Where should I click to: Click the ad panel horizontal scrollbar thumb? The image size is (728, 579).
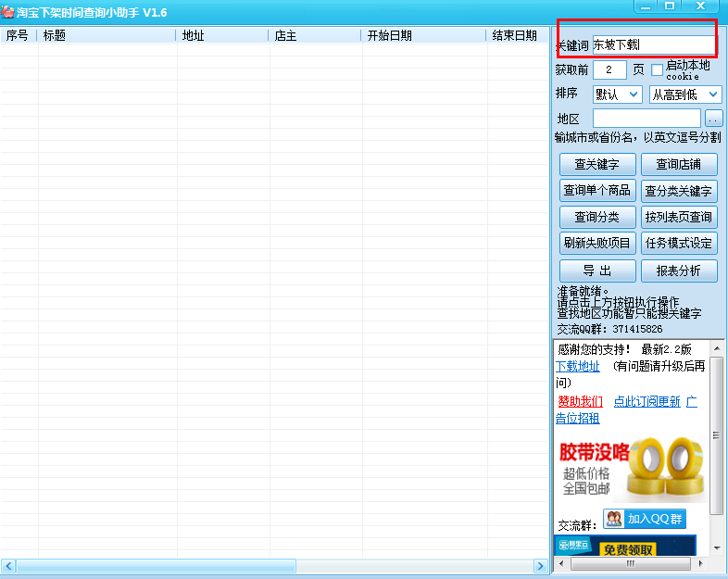coord(630,563)
